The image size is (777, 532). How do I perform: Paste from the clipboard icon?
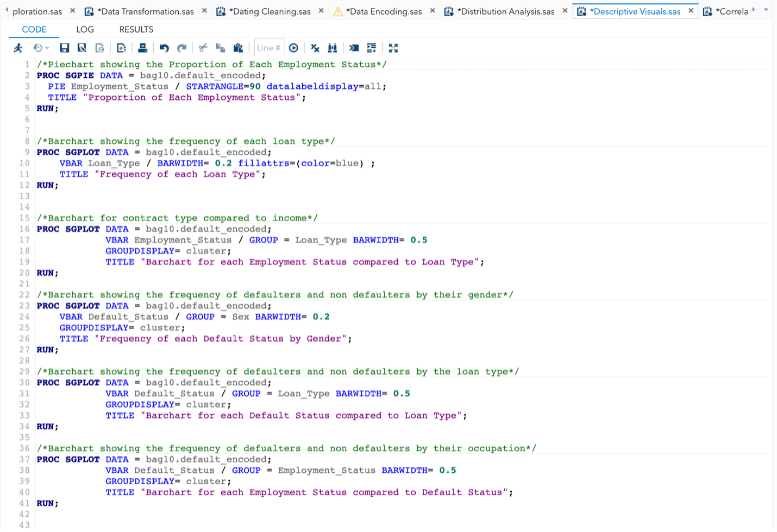tap(238, 48)
